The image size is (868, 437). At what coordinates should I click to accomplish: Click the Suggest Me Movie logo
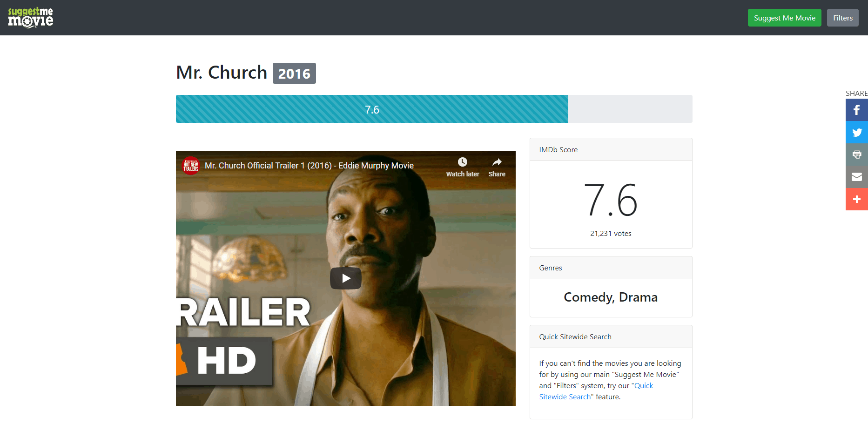tap(31, 18)
